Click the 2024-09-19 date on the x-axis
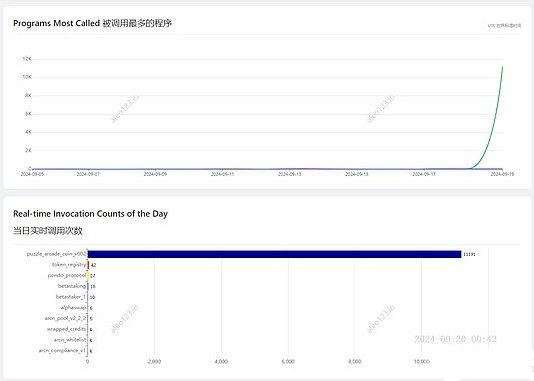This screenshot has width=534, height=381. pyautogui.click(x=502, y=174)
